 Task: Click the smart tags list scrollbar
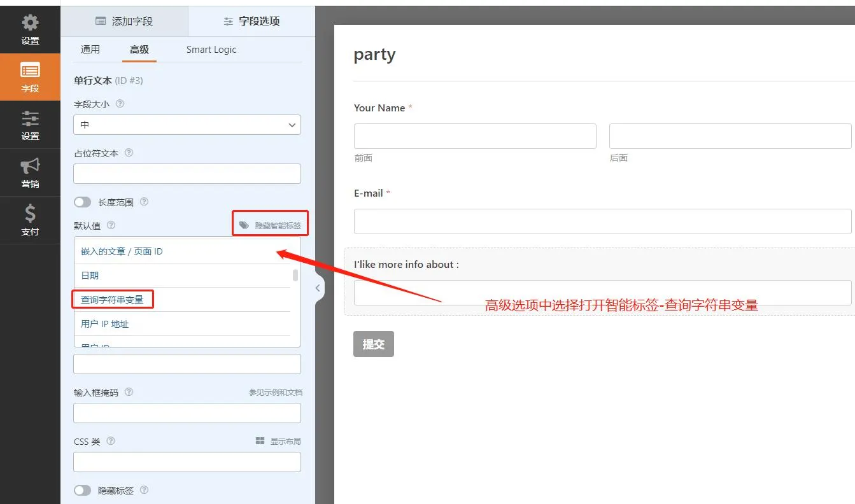tap(295, 276)
